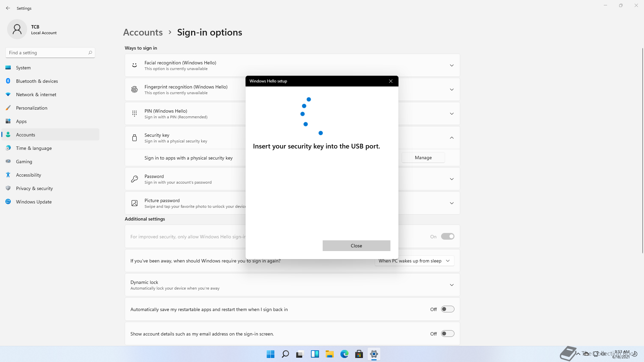Expand Dynamic lock section chevron
Image resolution: width=644 pixels, height=362 pixels.
coord(452,285)
